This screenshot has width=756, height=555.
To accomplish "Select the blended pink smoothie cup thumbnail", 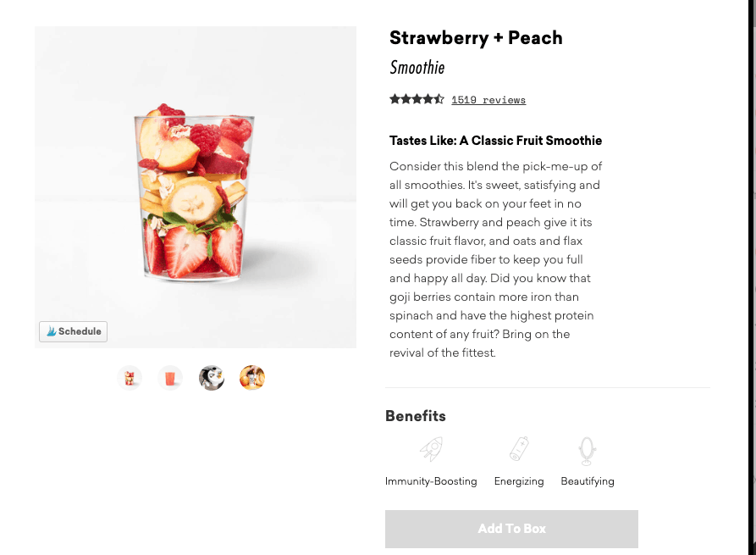I will (x=170, y=378).
